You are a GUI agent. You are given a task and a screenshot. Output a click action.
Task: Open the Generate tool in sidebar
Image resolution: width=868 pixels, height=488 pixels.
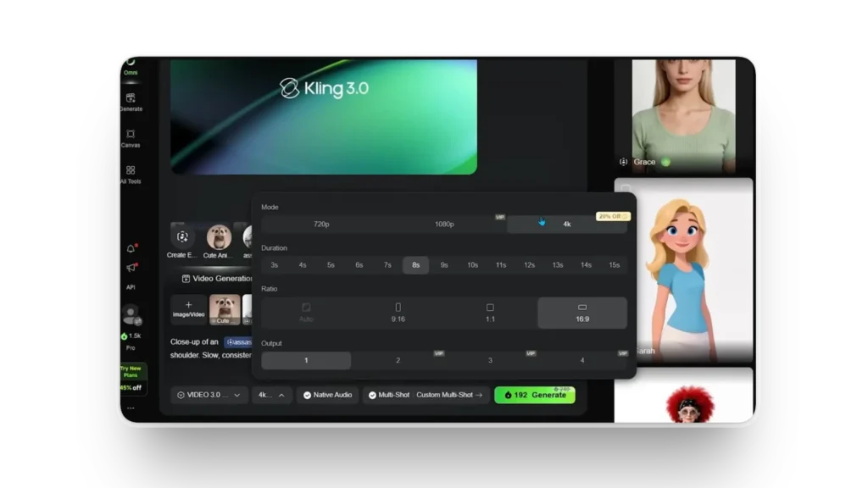[x=131, y=103]
